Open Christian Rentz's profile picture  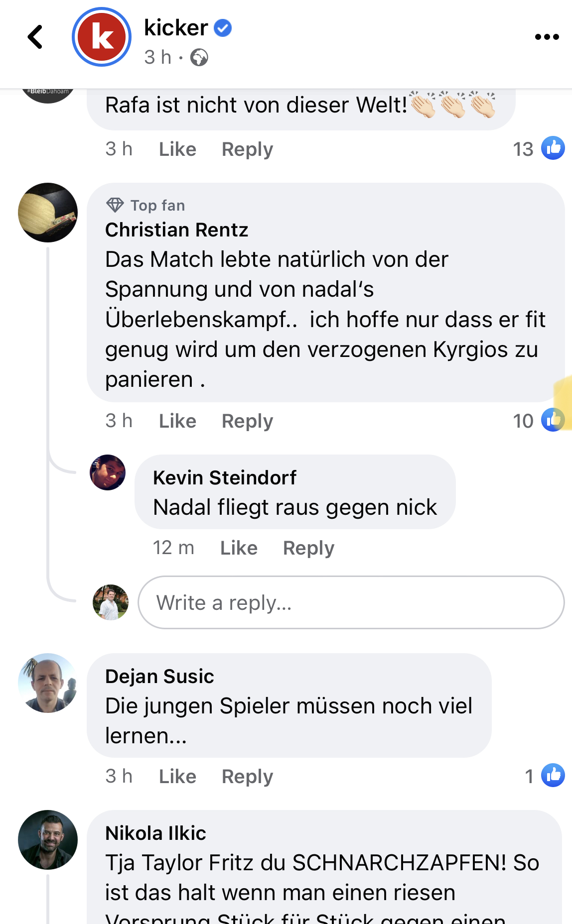[48, 213]
